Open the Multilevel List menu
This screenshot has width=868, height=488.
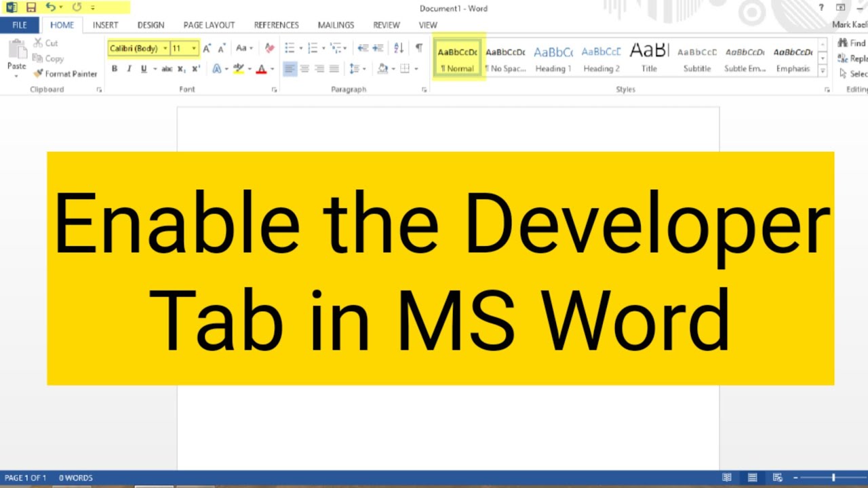click(336, 48)
